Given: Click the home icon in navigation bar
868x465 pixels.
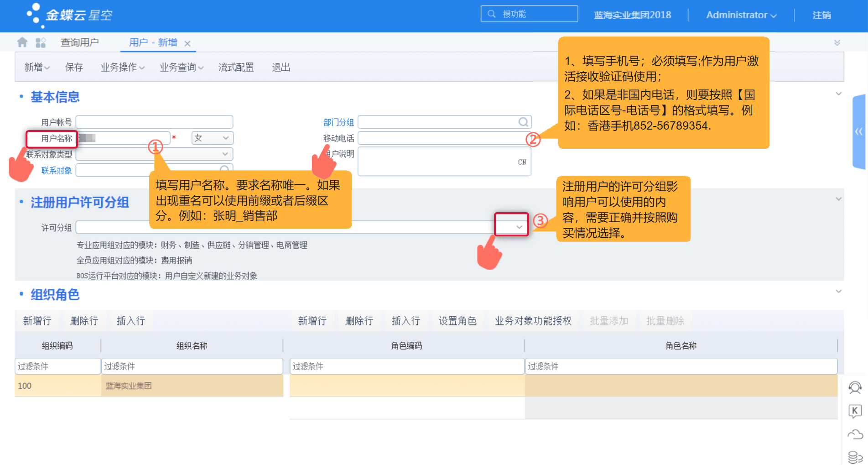Looking at the screenshot, I should pyautogui.click(x=21, y=42).
